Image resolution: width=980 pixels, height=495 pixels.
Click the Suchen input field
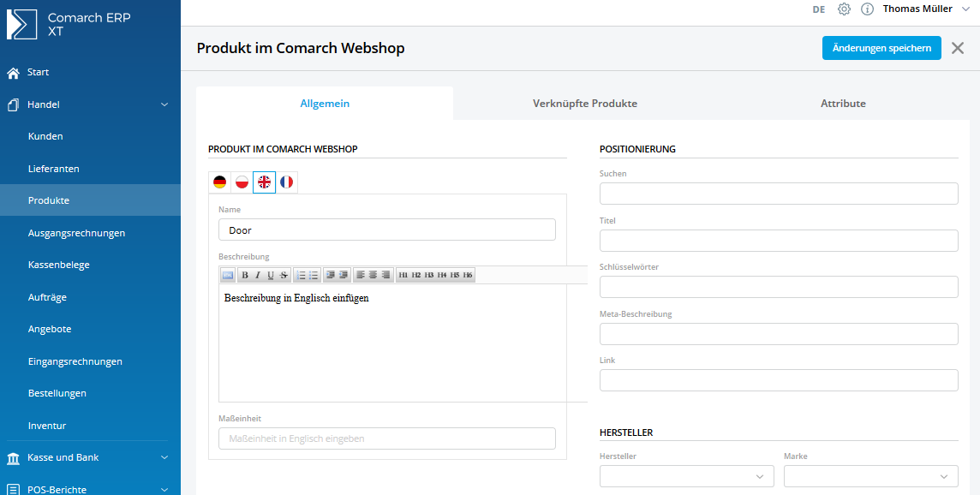(779, 194)
